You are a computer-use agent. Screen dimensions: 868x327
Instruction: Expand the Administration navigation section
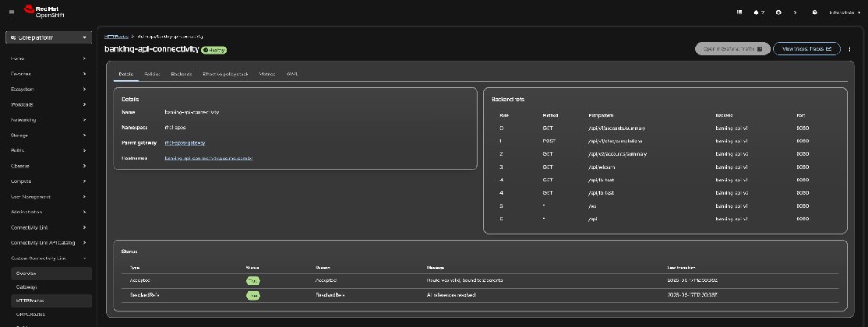point(48,212)
